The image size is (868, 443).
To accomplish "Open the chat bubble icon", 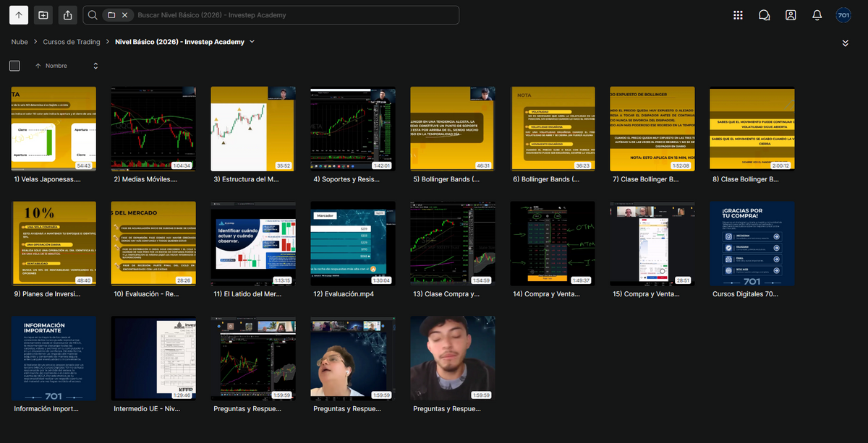I will [x=764, y=14].
